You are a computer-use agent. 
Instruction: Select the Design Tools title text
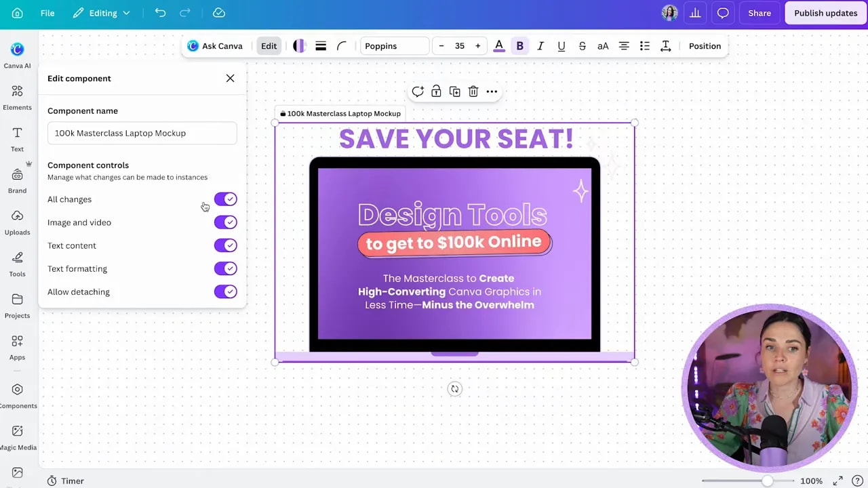click(452, 215)
